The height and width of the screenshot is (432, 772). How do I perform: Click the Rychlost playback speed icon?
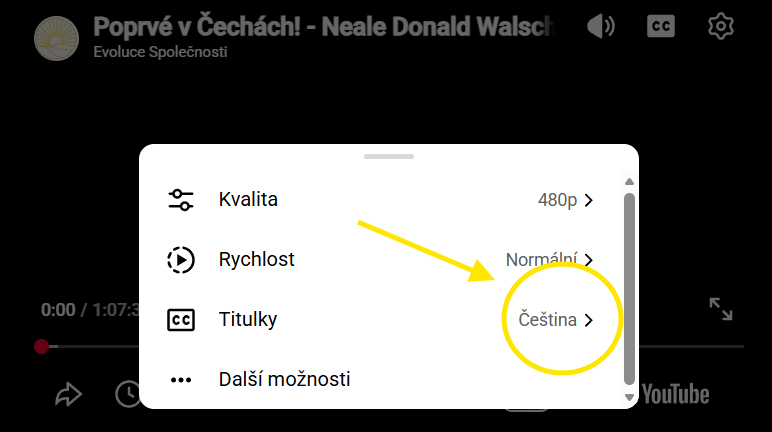pos(181,260)
